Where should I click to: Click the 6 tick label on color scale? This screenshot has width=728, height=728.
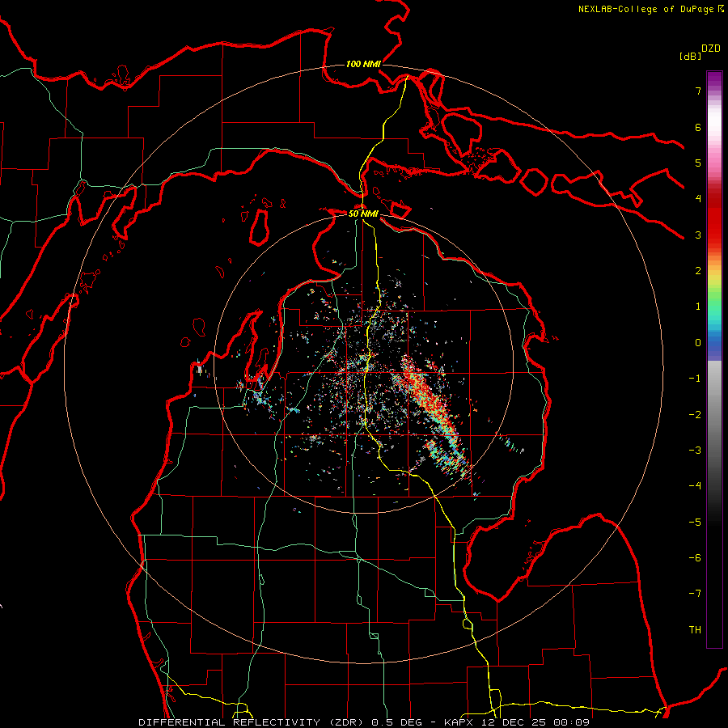[698, 127]
